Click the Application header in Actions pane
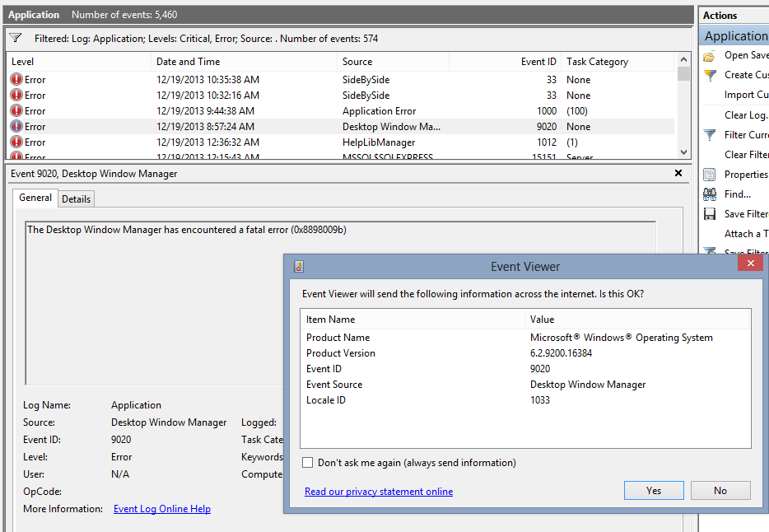Image resolution: width=769 pixels, height=532 pixels. coord(734,35)
